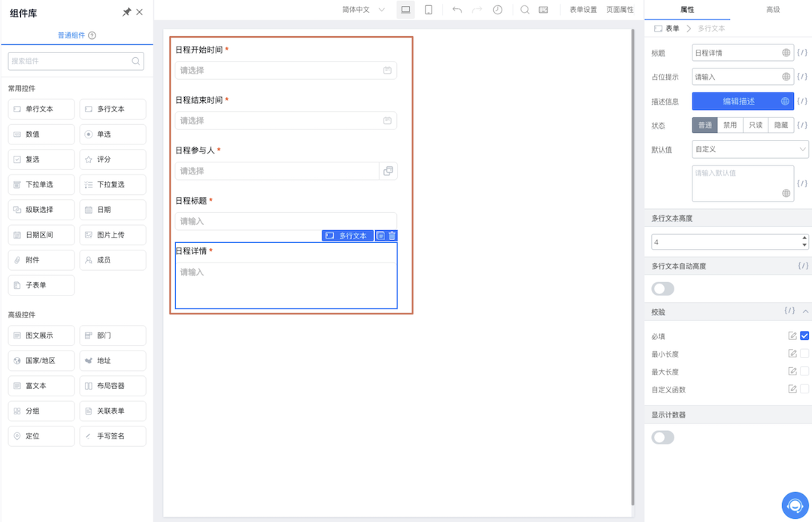The image size is (812, 522).
Task: Set status to 只读
Action: pyautogui.click(x=756, y=126)
